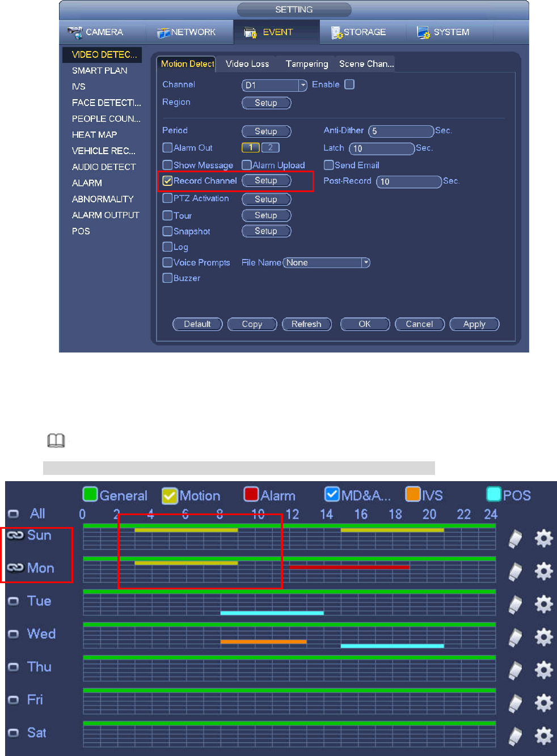Open ALARM OUTPUT in the sidebar

coord(106,215)
